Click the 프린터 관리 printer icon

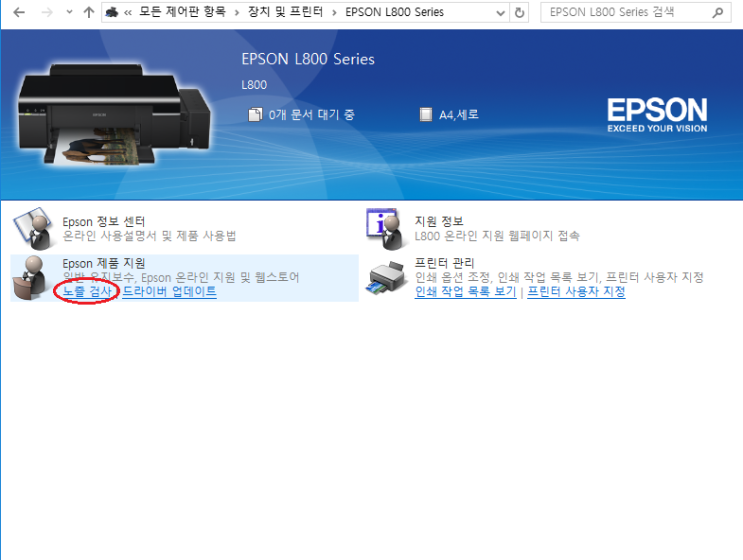pyautogui.click(x=386, y=278)
